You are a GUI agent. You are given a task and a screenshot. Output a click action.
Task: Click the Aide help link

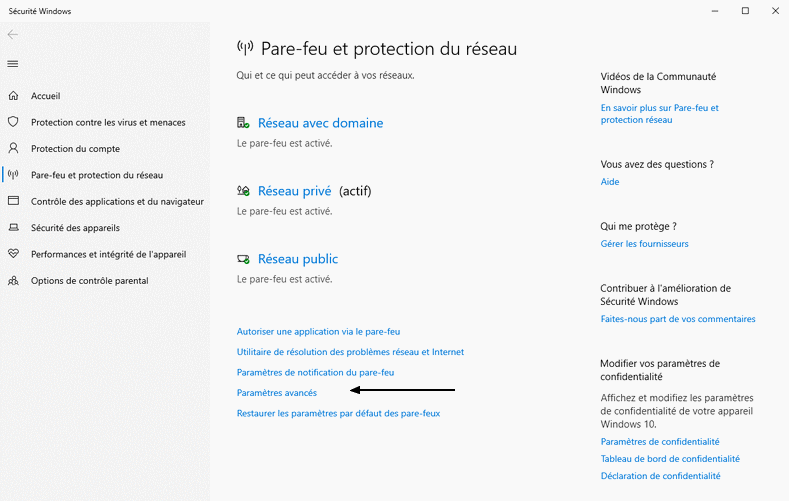(610, 182)
